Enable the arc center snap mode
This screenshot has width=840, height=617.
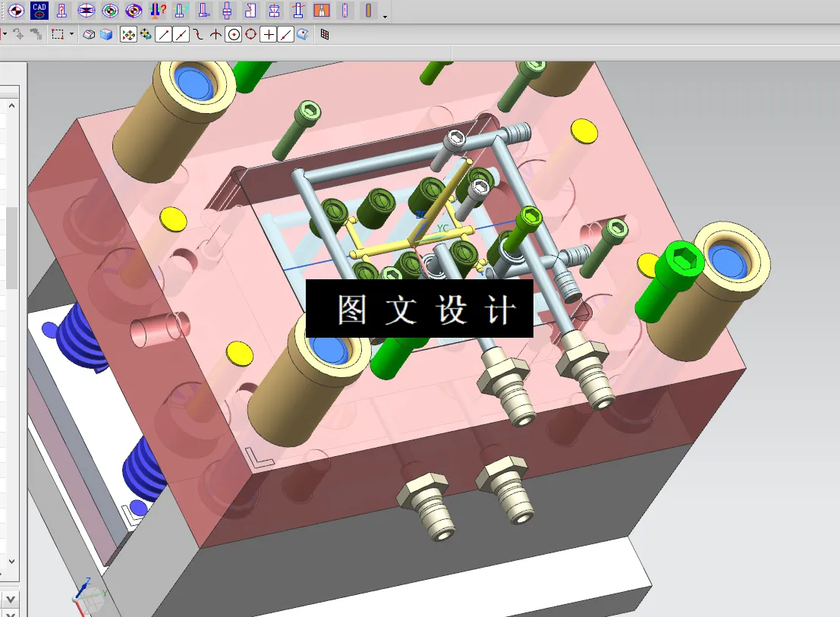click(x=234, y=34)
